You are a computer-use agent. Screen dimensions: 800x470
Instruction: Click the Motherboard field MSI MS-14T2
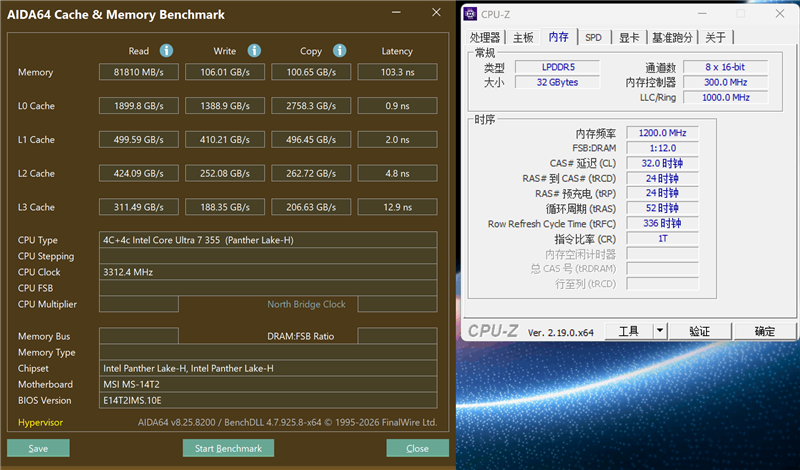(268, 384)
